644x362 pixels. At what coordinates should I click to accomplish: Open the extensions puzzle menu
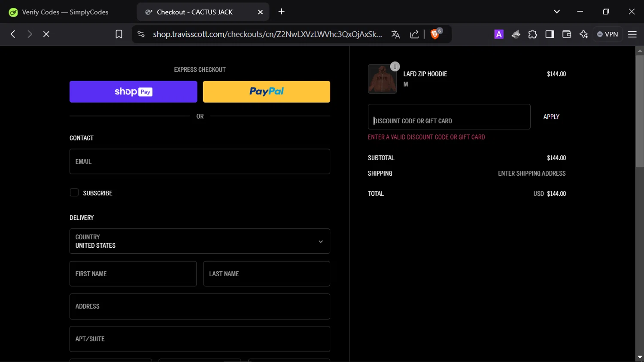coord(533,34)
